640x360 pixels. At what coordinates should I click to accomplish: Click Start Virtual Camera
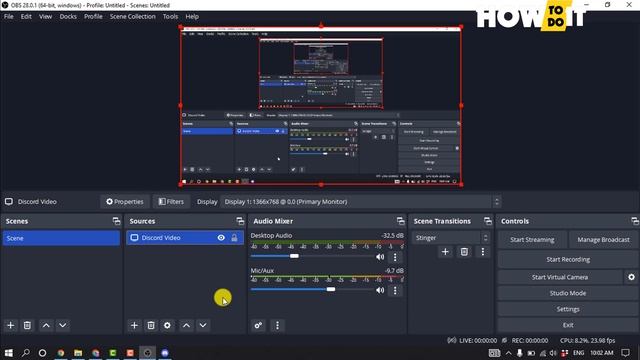click(x=560, y=277)
